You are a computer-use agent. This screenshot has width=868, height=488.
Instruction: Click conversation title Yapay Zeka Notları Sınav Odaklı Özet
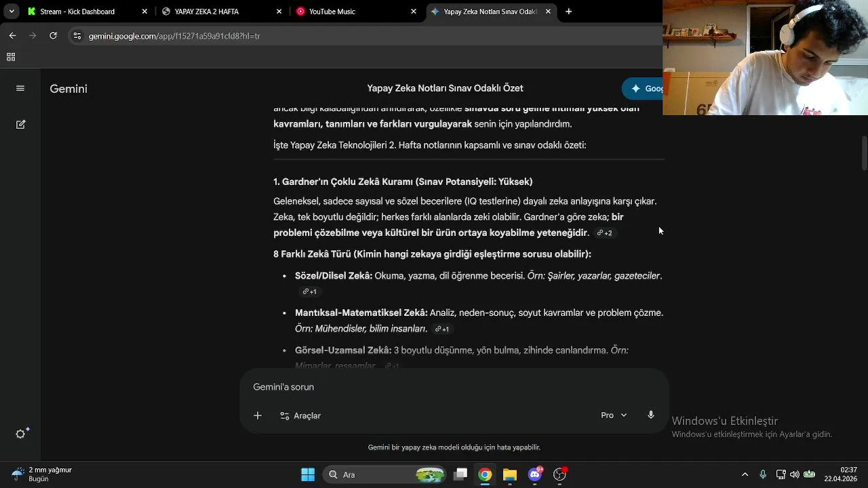pyautogui.click(x=445, y=88)
